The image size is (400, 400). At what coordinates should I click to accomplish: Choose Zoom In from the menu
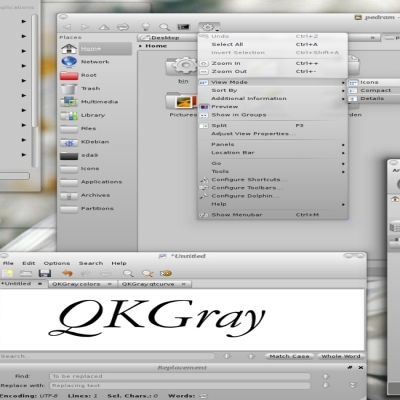pos(273,63)
